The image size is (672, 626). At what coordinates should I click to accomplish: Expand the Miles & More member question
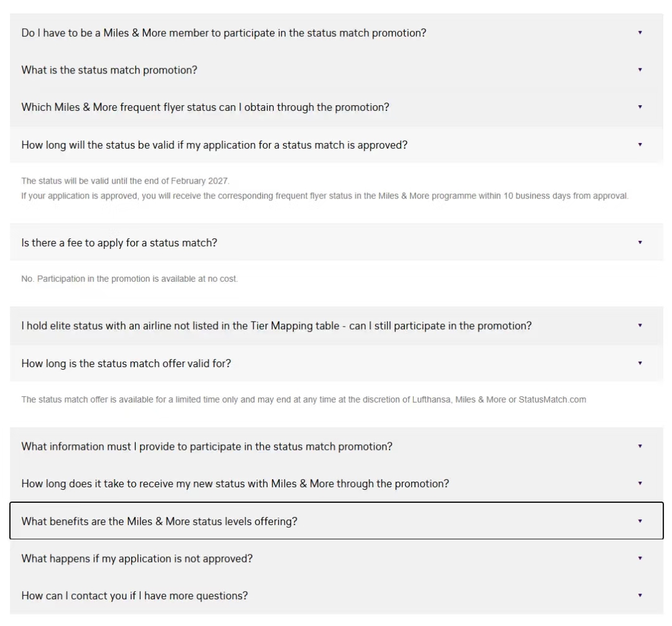point(223,33)
